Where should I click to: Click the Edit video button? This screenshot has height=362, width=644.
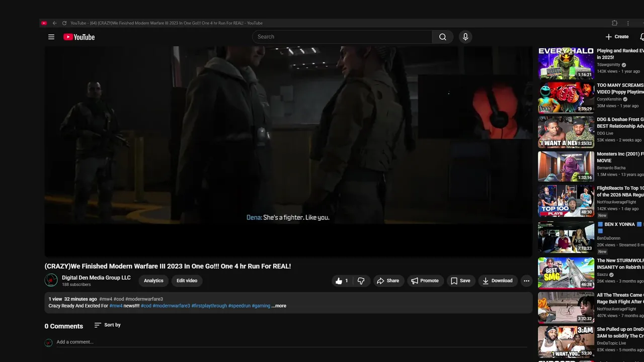(x=187, y=281)
